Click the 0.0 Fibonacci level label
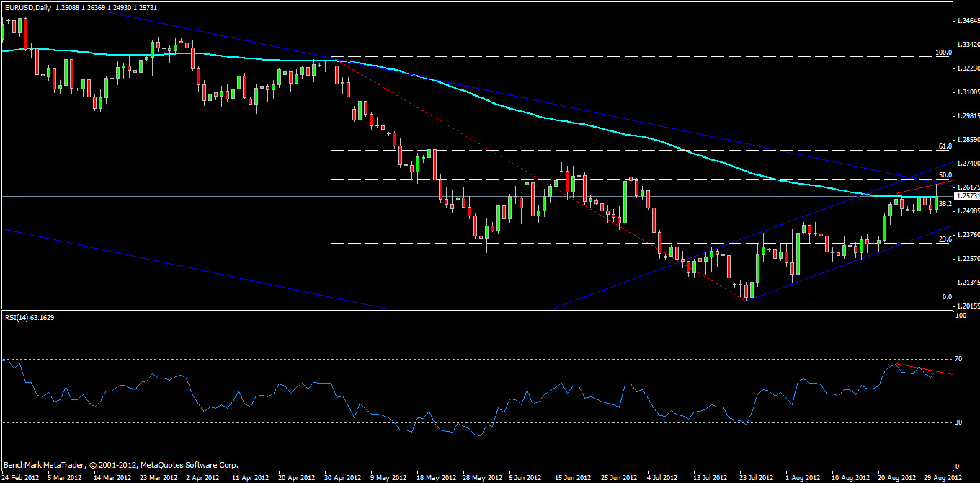The image size is (980, 483). click(948, 297)
